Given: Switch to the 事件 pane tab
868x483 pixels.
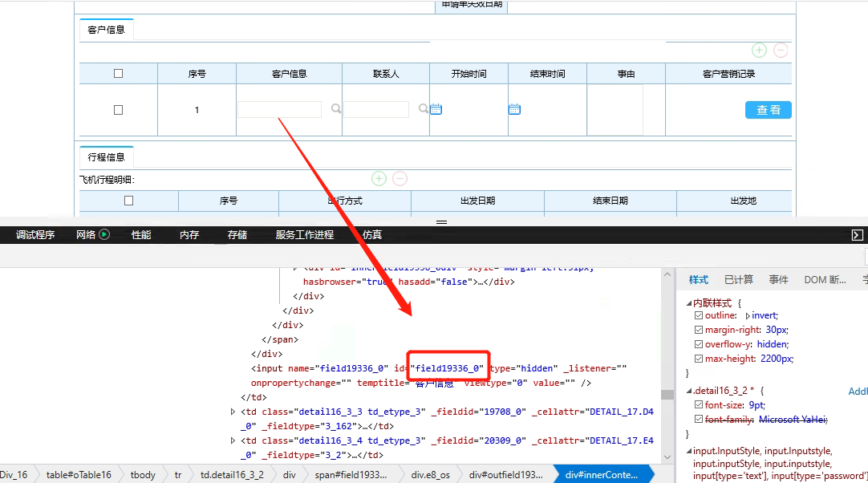Looking at the screenshot, I should [778, 280].
